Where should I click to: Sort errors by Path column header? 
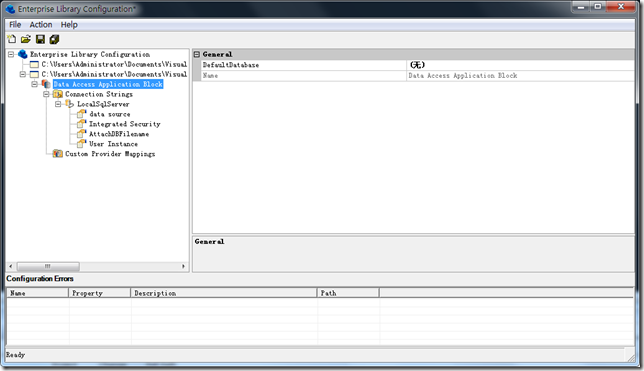point(348,293)
